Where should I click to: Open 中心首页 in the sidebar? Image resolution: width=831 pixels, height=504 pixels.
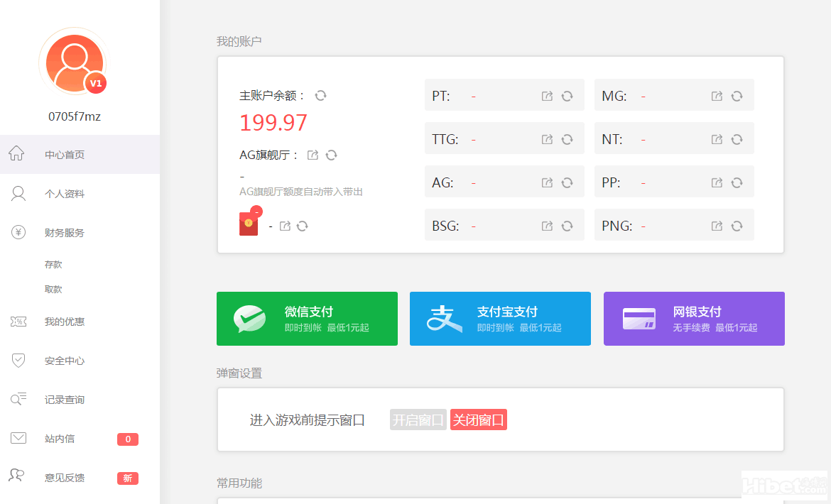click(64, 155)
